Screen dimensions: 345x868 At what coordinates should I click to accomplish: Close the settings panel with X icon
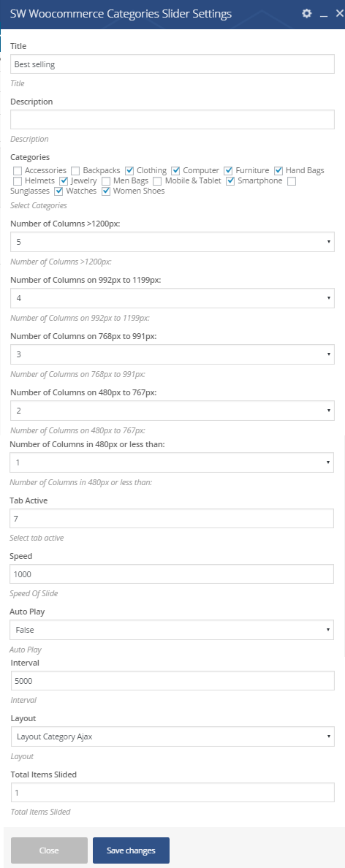pyautogui.click(x=339, y=13)
